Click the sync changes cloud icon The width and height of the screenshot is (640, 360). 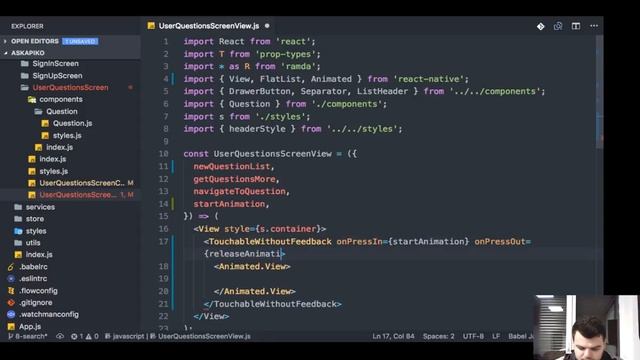pyautogui.click(x=60, y=336)
